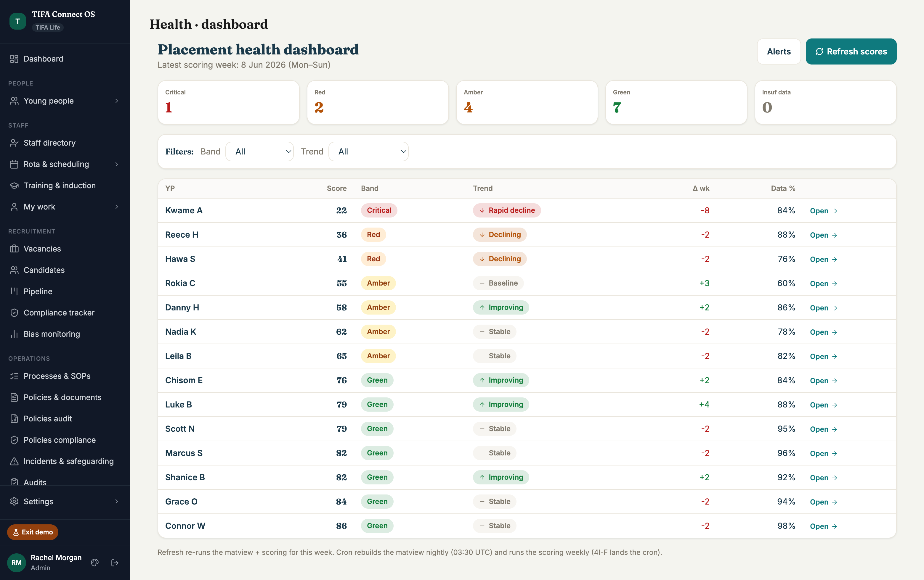Click the Compliance tracker shield icon
The height and width of the screenshot is (580, 924).
pyautogui.click(x=14, y=313)
